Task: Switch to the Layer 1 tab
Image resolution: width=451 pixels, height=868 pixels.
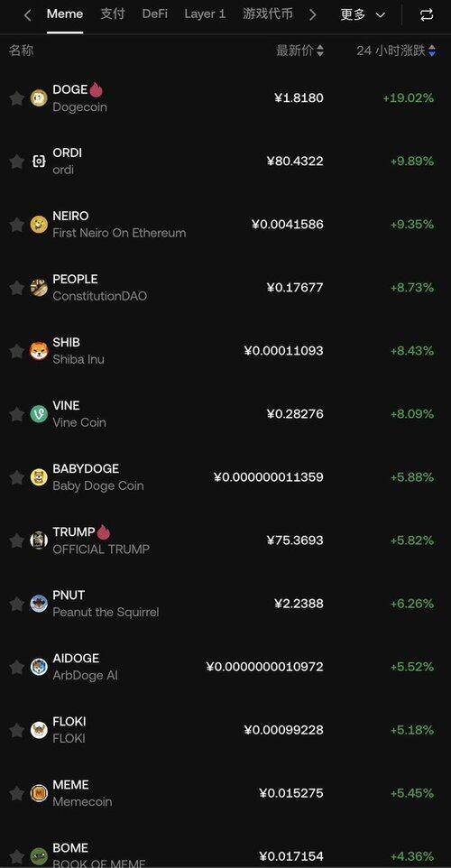Action: click(x=205, y=14)
